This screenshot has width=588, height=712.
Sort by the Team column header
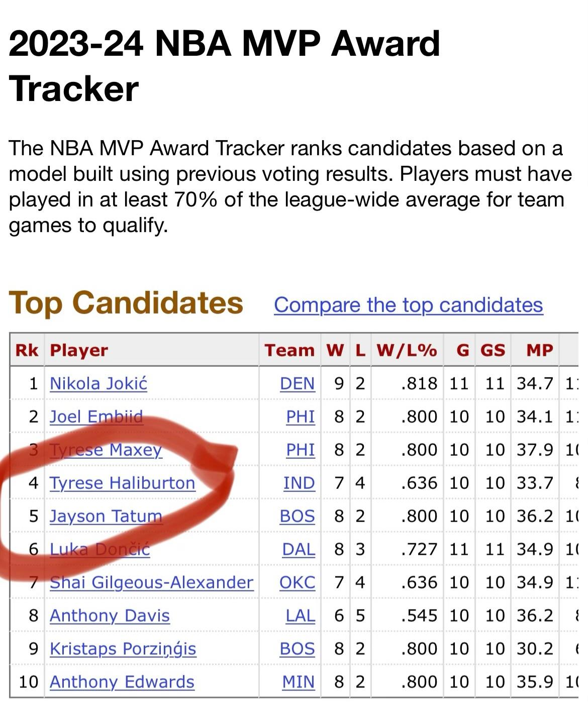coord(289,350)
